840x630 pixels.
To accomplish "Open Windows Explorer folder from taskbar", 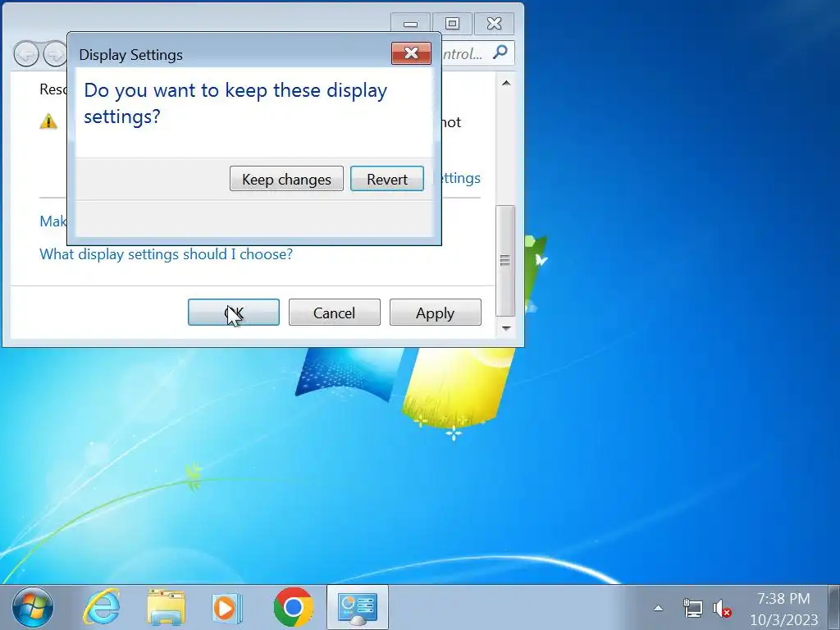I will tap(166, 608).
